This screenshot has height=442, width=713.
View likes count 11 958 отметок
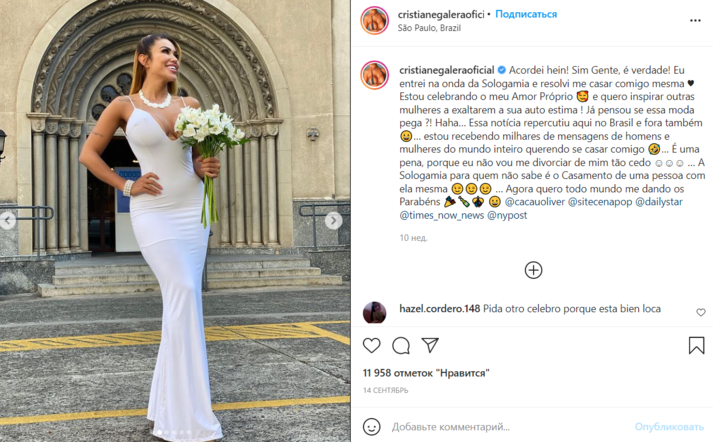click(x=426, y=373)
